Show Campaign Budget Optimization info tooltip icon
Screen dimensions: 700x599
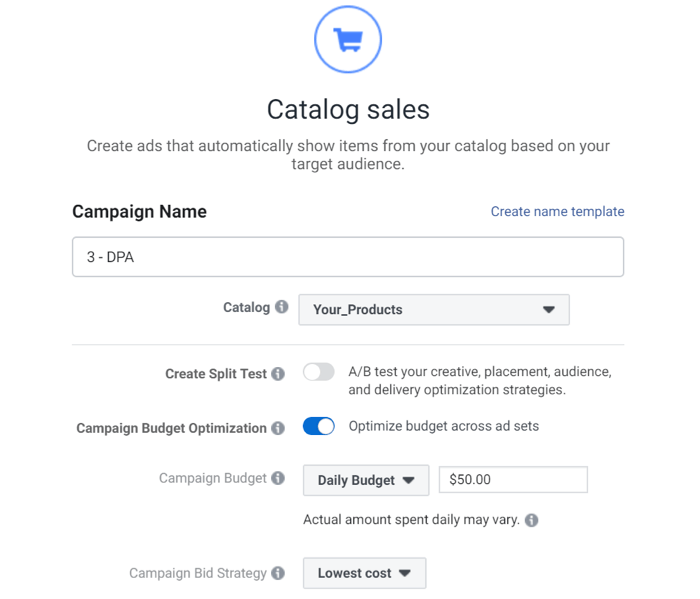[278, 428]
